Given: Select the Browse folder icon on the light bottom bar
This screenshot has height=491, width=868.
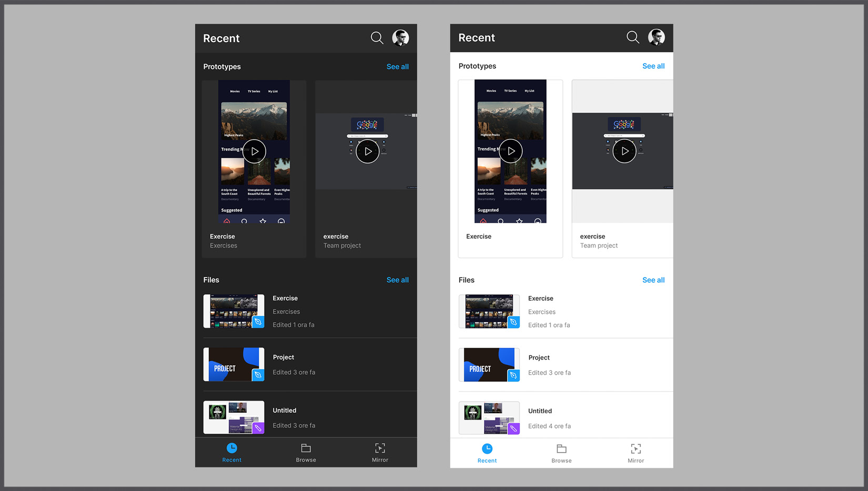Looking at the screenshot, I should click(x=561, y=449).
